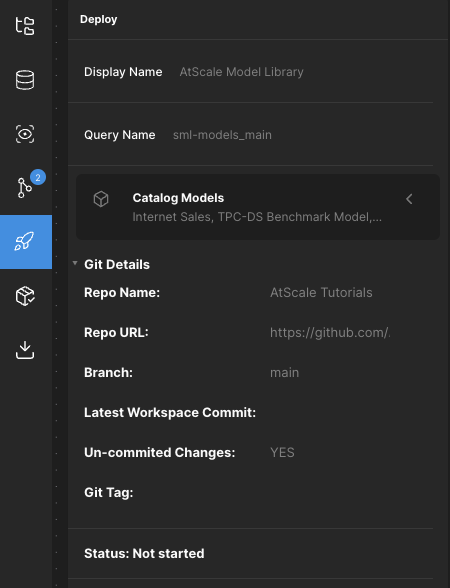Screen dimensions: 450x588
Task: Click the Repo Name value AtScale Tutorials
Action: (321, 292)
